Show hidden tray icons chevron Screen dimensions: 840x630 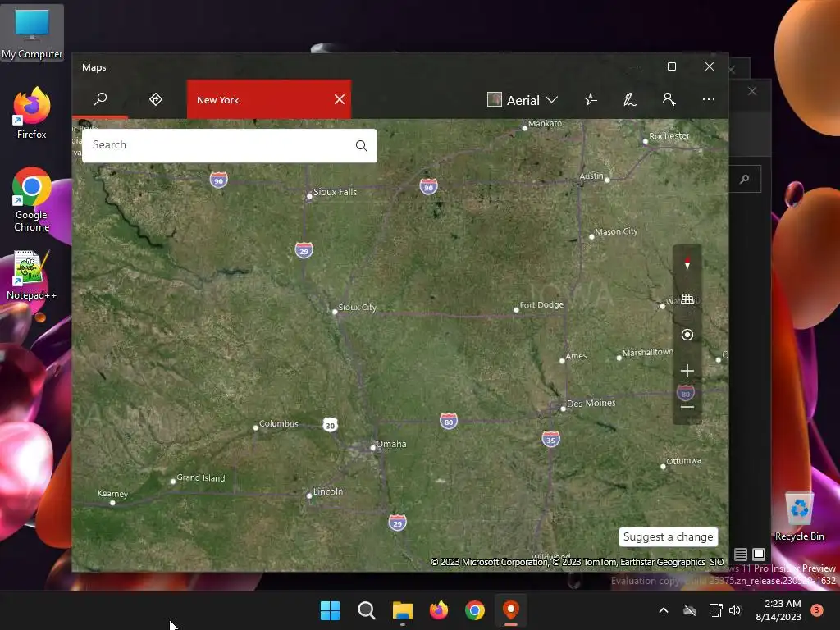click(x=663, y=610)
